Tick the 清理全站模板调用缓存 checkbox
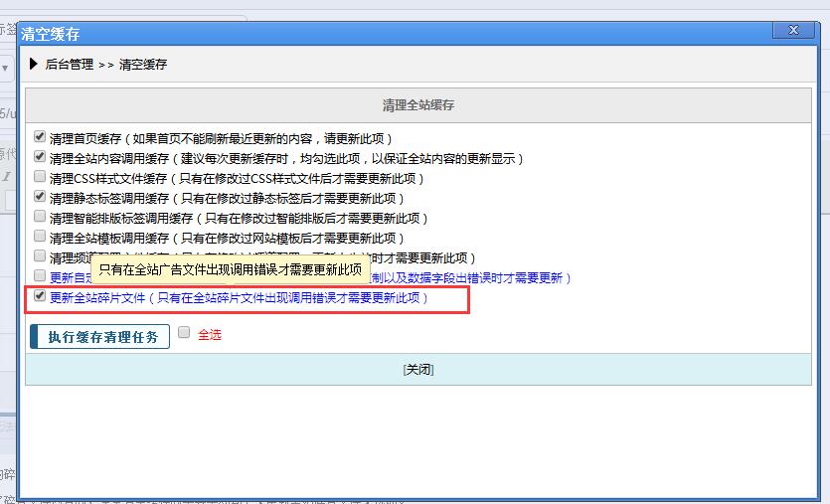 (40, 237)
